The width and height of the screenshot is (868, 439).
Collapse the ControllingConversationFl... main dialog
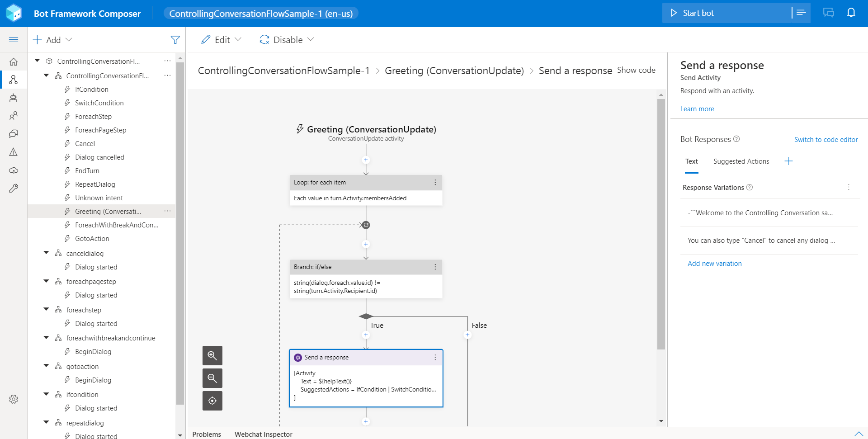click(x=46, y=76)
